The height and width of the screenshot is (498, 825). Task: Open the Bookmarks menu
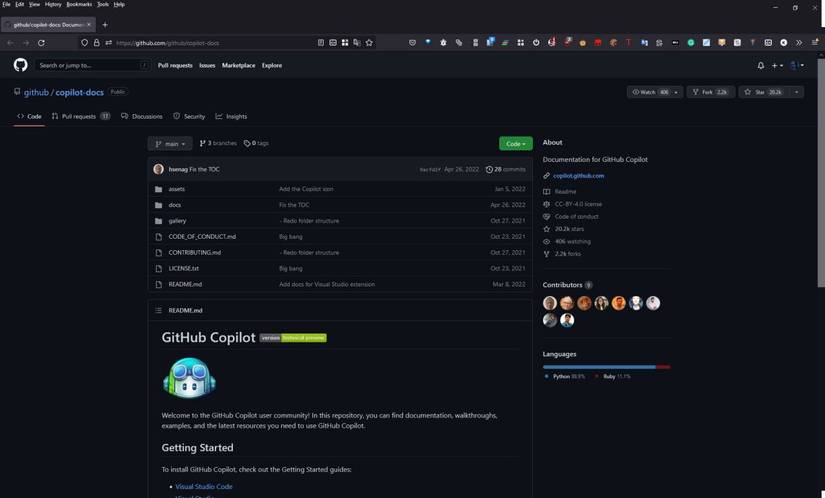[x=79, y=4]
